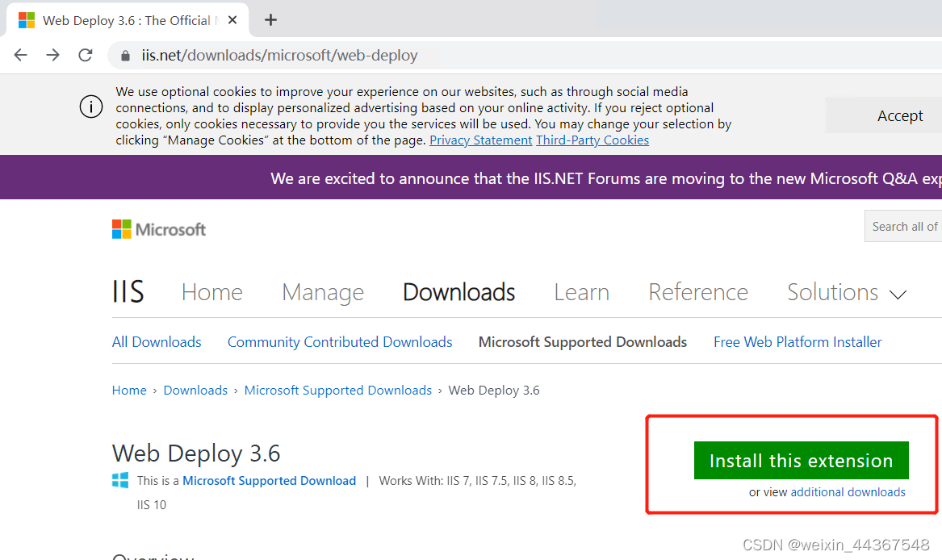The height and width of the screenshot is (560, 942).
Task: Open the Learn nav item
Action: pos(581,292)
